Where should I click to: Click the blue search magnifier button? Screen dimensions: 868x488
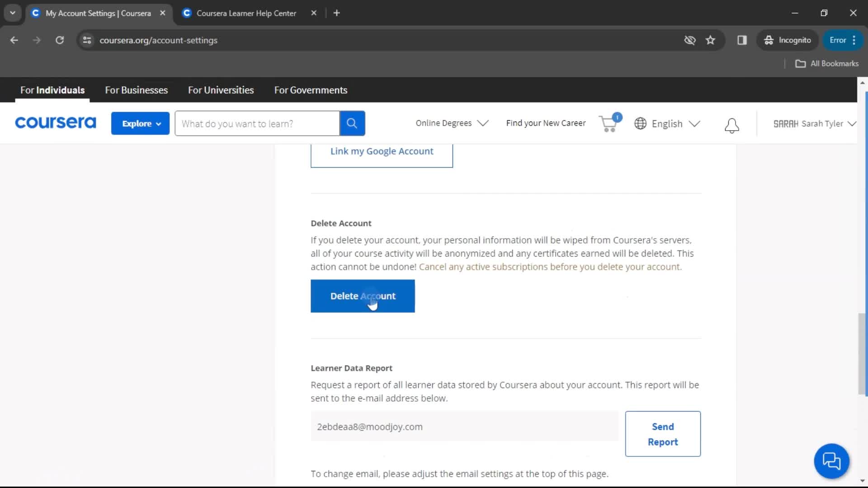coord(352,123)
